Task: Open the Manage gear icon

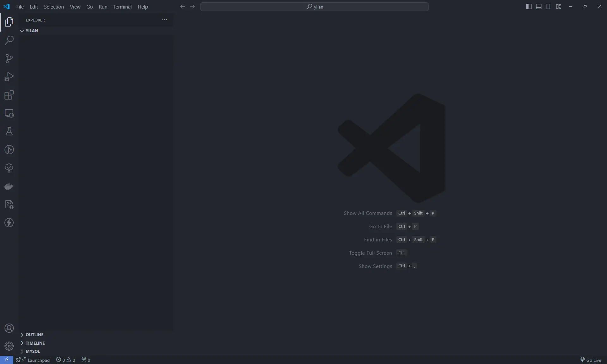Action: tap(9, 346)
